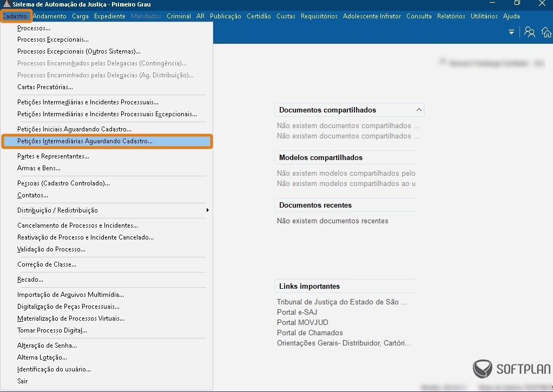Open the Portal MOVJUD link

point(302,323)
